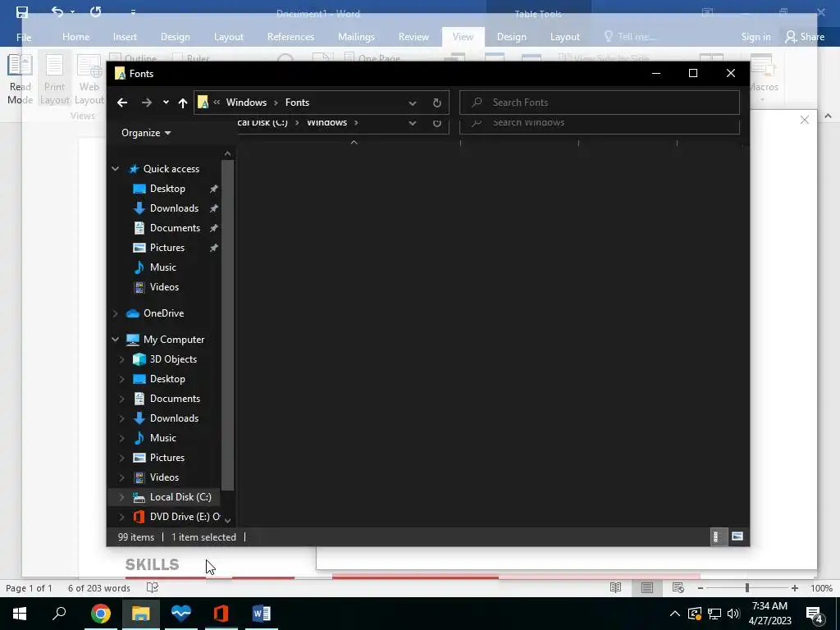Switch to Read Mode in Word

20,79
